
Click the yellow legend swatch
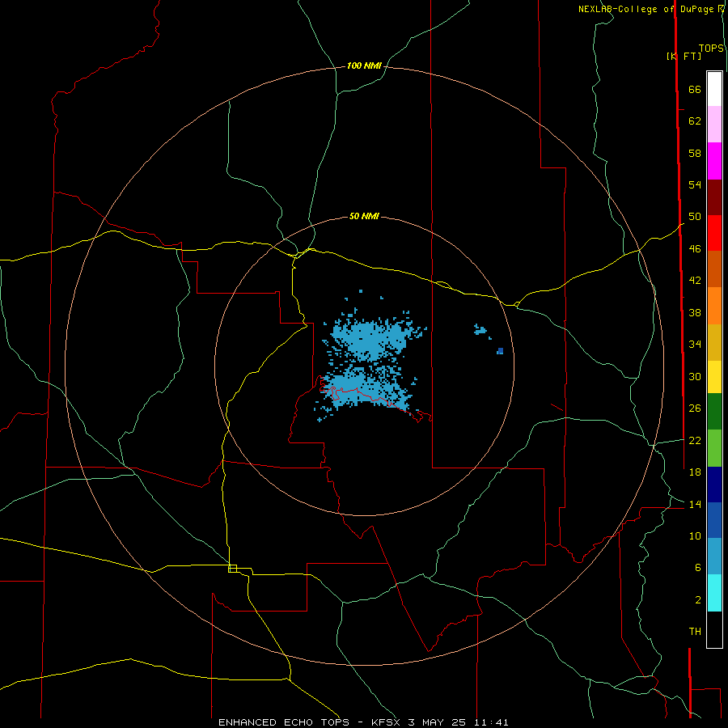click(x=714, y=377)
